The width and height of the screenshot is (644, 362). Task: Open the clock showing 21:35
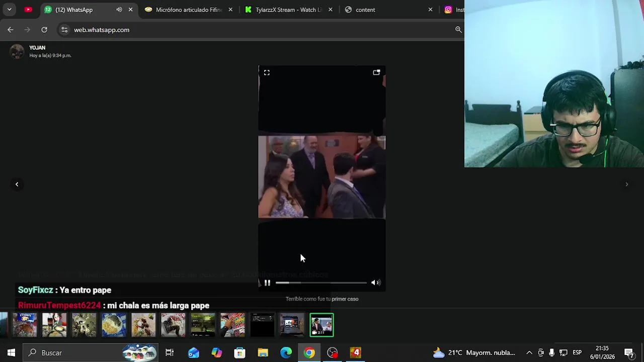(602, 352)
